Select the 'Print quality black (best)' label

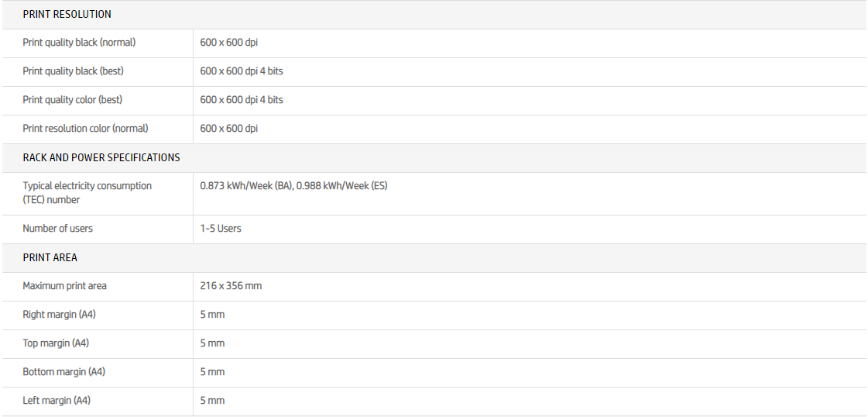[73, 71]
